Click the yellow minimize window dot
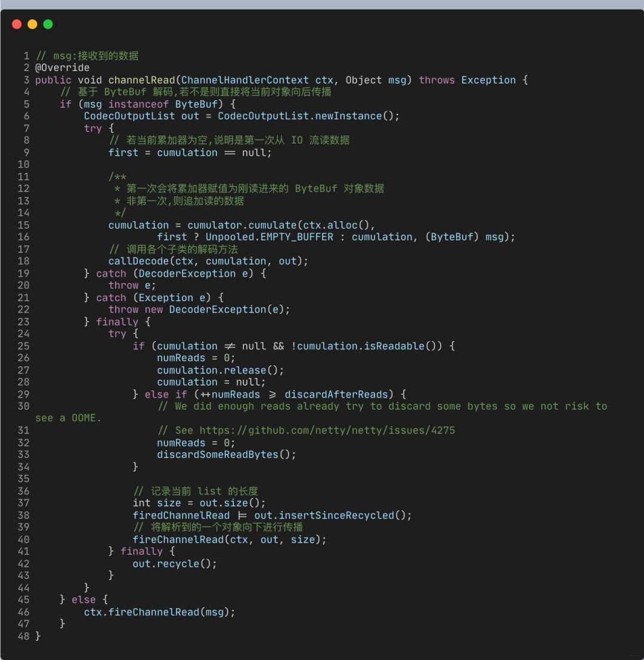The height and width of the screenshot is (660, 644). [32, 24]
